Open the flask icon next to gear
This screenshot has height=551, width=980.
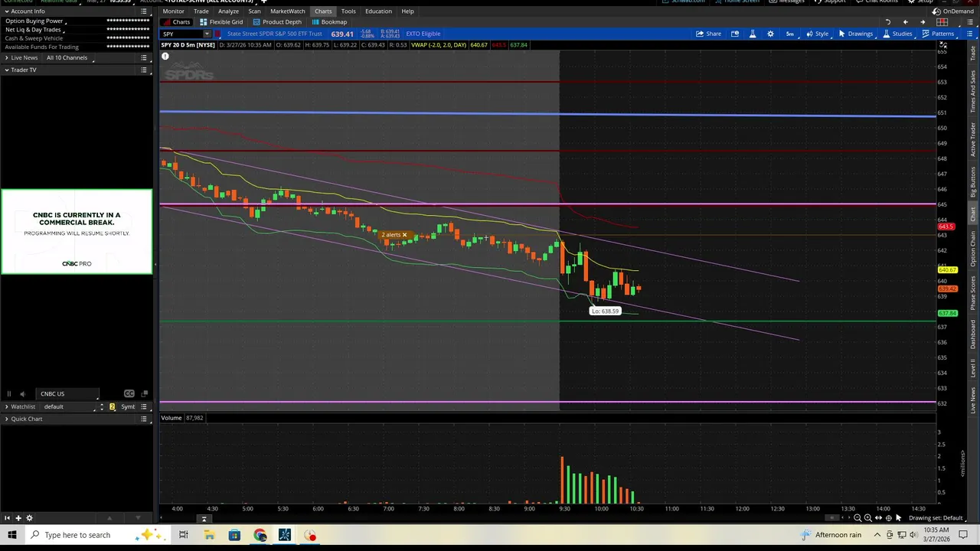click(753, 34)
